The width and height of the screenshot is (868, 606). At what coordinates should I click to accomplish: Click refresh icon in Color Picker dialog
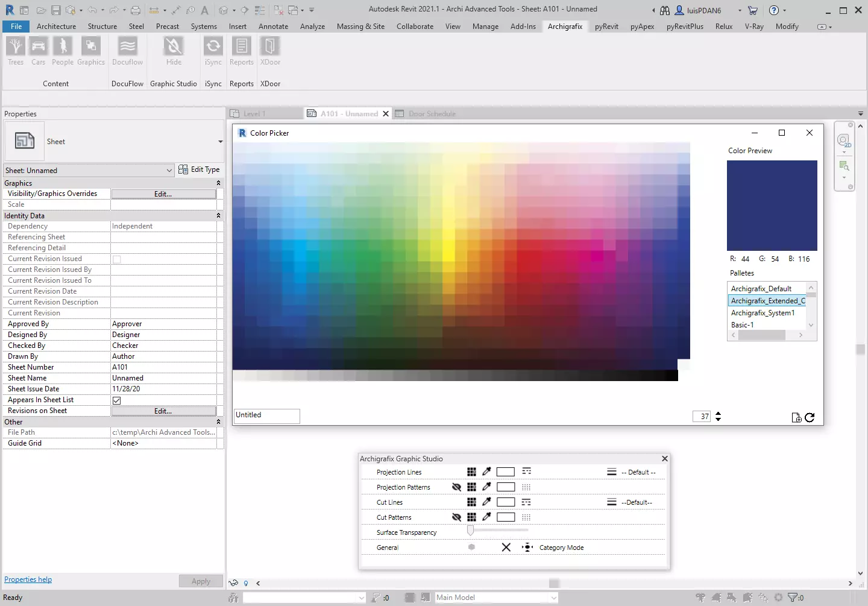coord(810,417)
